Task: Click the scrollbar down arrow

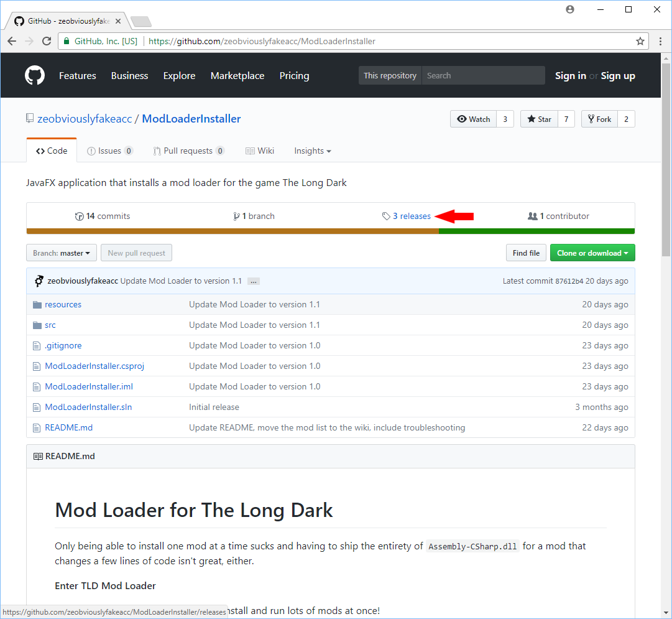Action: [666, 613]
